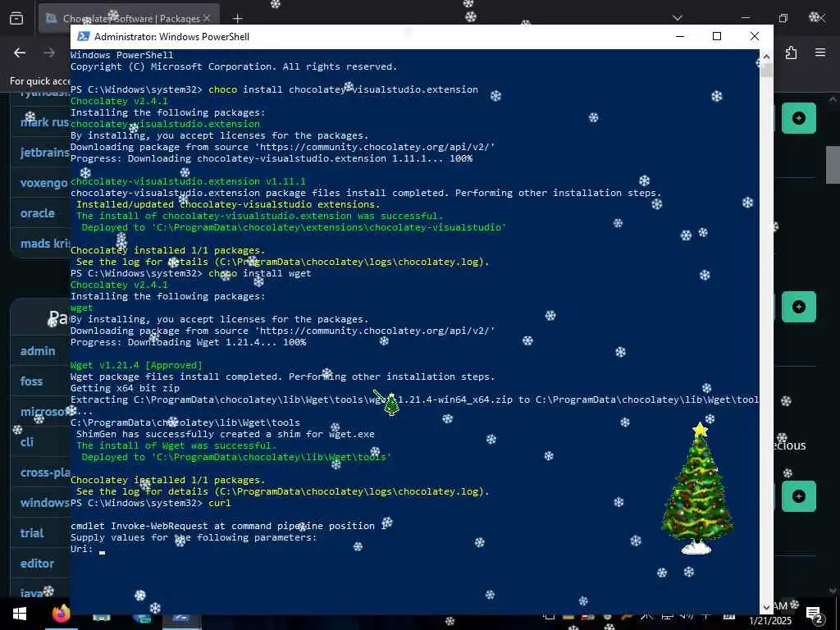This screenshot has height=630, width=840.
Task: Go forward in Firefox
Action: pyautogui.click(x=49, y=52)
